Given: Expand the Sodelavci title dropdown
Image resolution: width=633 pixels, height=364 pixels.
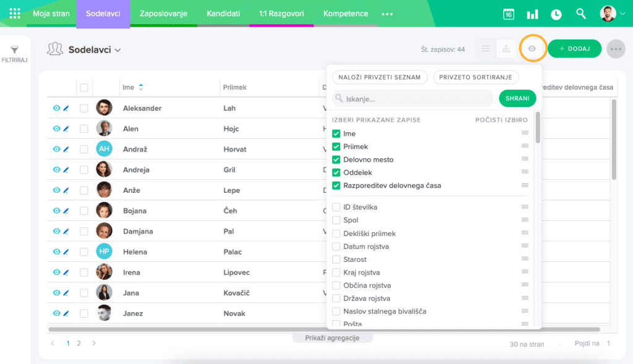Looking at the screenshot, I should 117,49.
